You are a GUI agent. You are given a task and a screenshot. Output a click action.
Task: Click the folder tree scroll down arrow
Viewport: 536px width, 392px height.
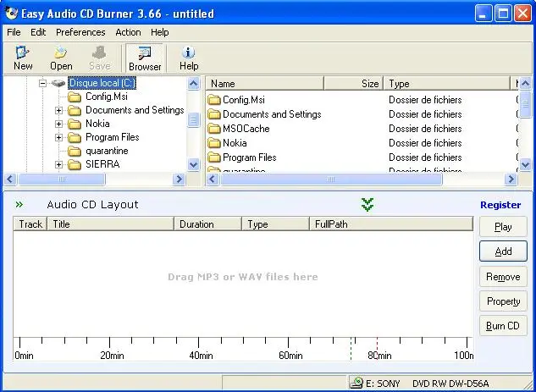(193, 165)
